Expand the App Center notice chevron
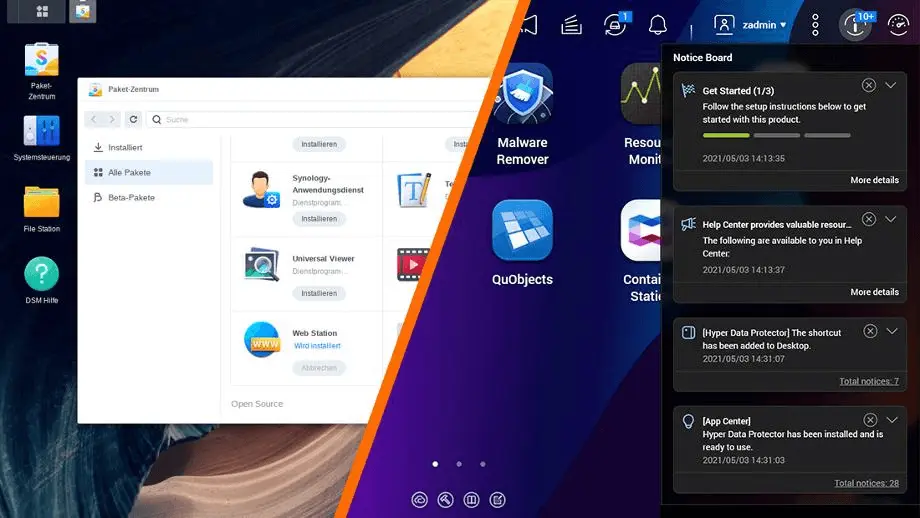920x518 pixels. tap(891, 420)
